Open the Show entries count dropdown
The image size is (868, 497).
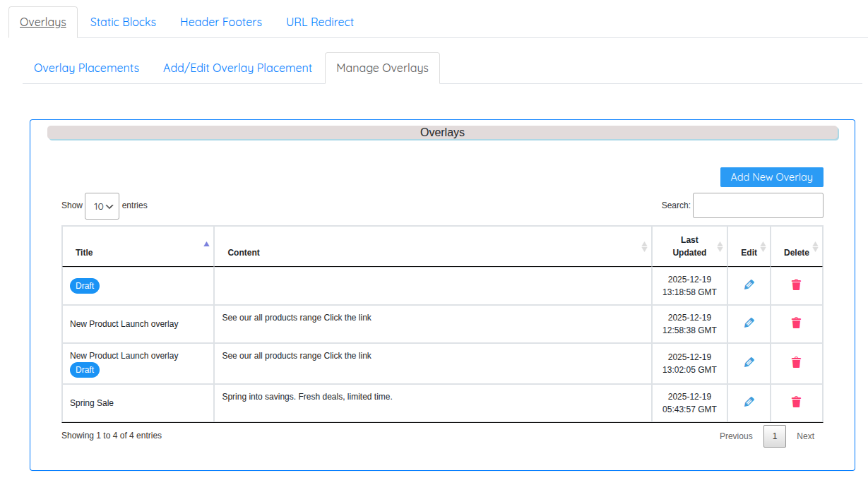tap(102, 206)
